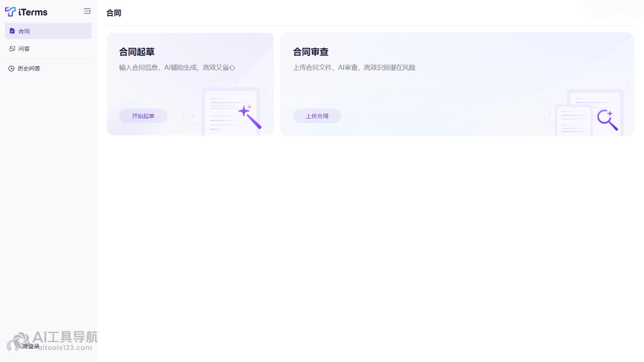Click the 历史问答 clock icon in the sidebar
The height and width of the screenshot is (362, 644).
[11, 68]
